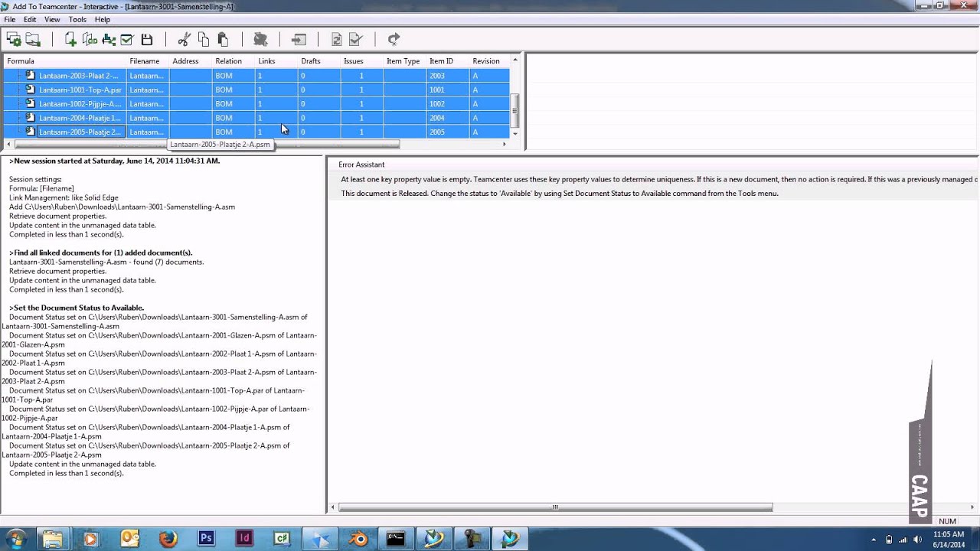Click the Windows Start button

pos(15,539)
